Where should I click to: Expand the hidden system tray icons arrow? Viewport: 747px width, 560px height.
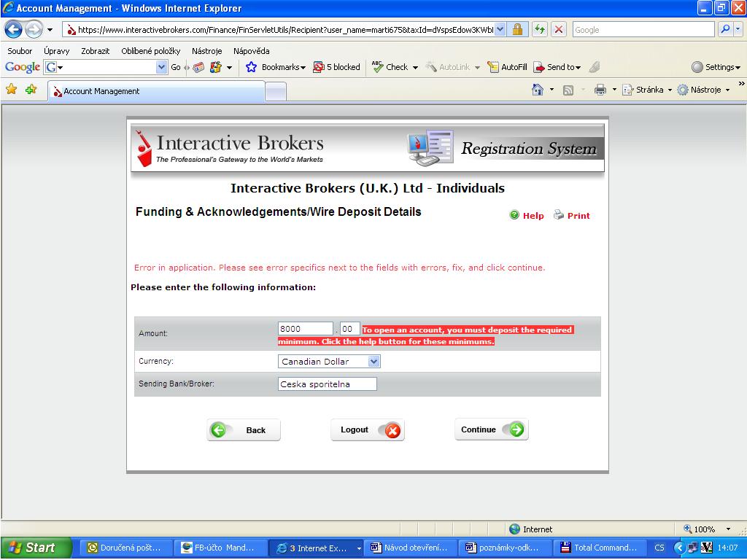680,548
